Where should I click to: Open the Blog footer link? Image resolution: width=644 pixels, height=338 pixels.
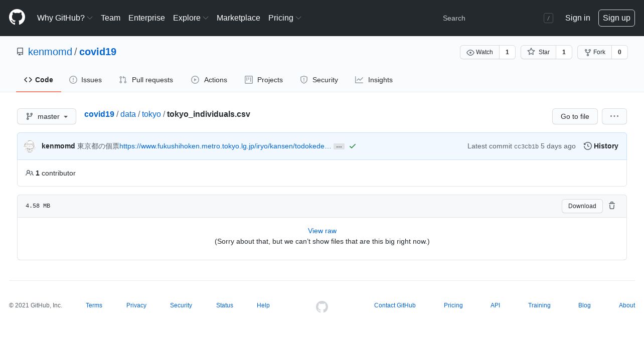[x=584, y=305]
